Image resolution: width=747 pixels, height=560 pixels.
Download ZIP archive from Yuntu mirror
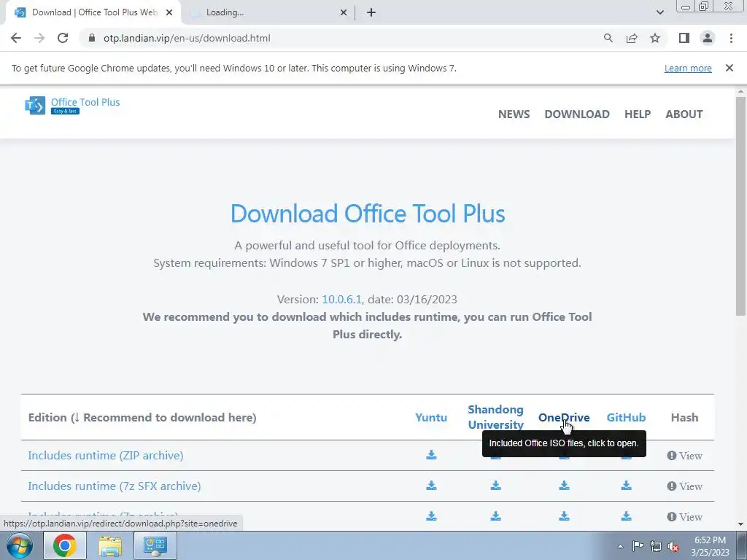coord(431,455)
